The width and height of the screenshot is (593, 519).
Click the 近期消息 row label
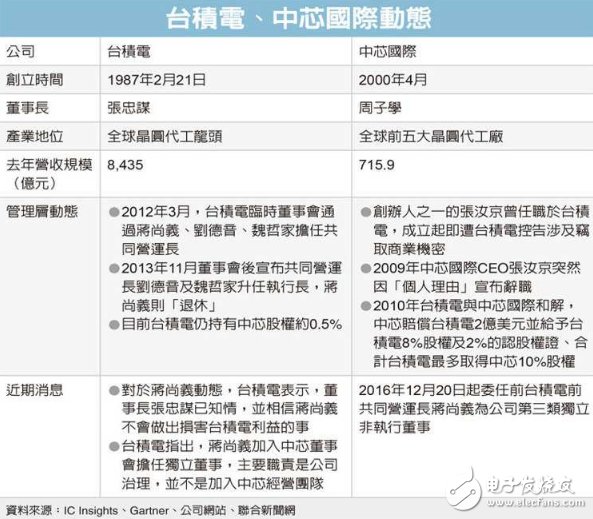tap(34, 390)
